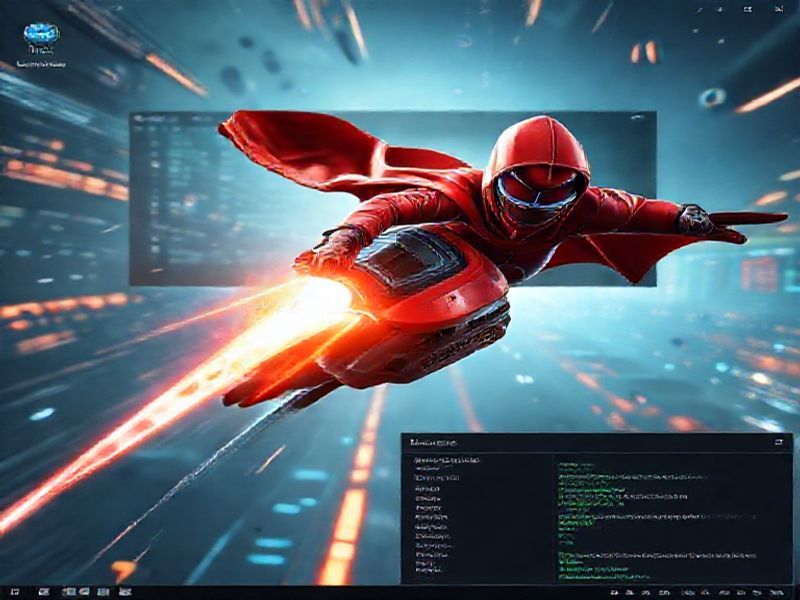Click the first list row in terminal window's left pane

click(x=447, y=460)
